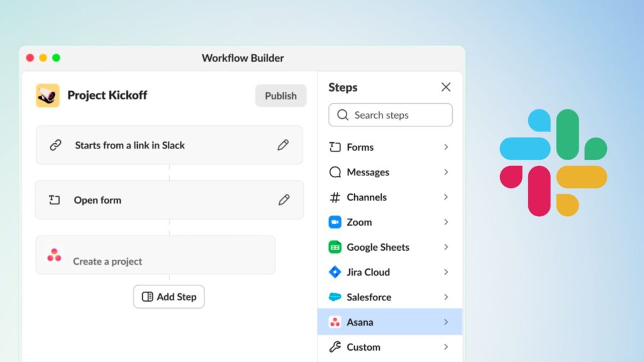Expand the Jira Cloud chevron
644x362 pixels.
[446, 271]
